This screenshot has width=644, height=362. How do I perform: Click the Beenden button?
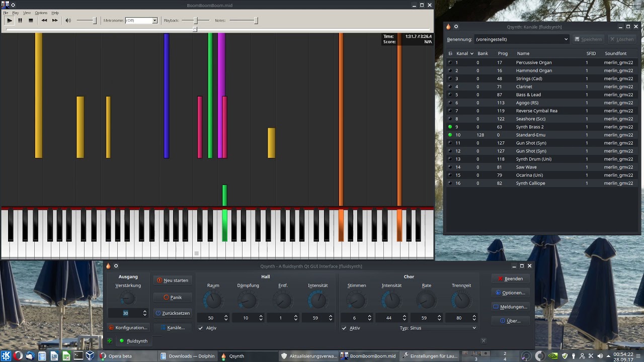click(511, 279)
